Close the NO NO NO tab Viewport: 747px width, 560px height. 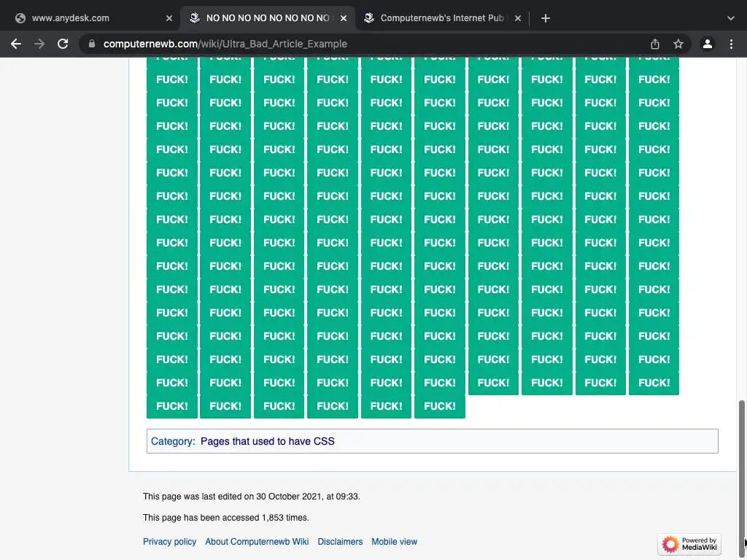click(344, 18)
